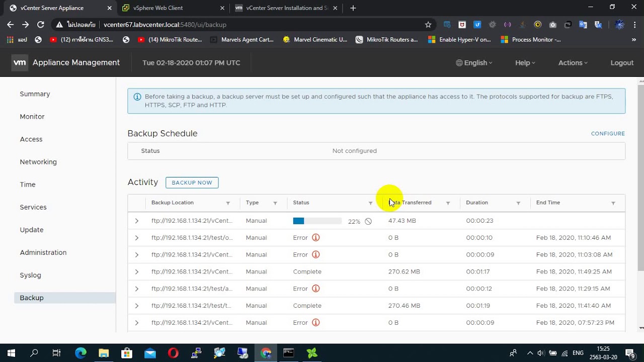Viewport: 644px width, 362px height.
Task: Open a new browser tab
Action: [x=353, y=8]
